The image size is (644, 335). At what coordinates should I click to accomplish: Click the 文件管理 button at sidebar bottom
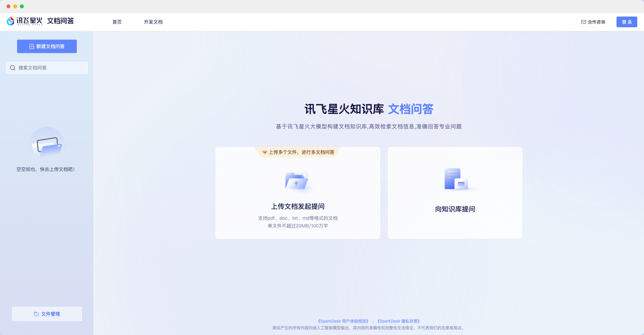point(47,314)
